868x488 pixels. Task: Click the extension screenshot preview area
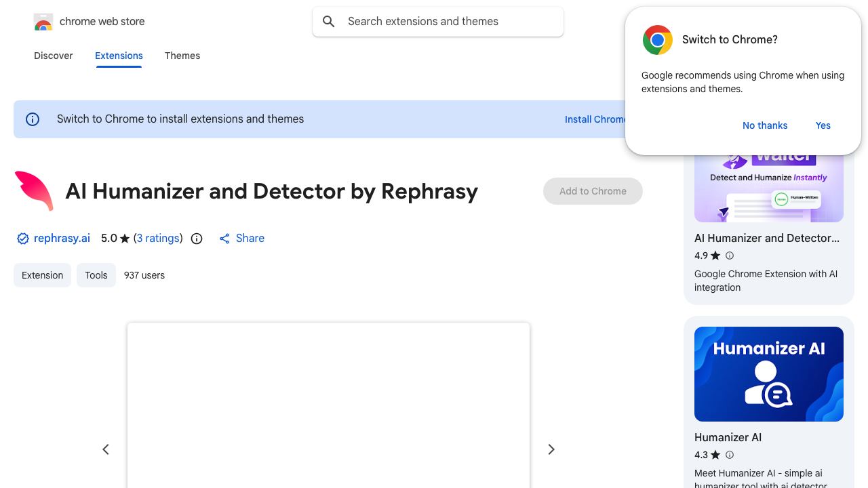[x=328, y=405]
